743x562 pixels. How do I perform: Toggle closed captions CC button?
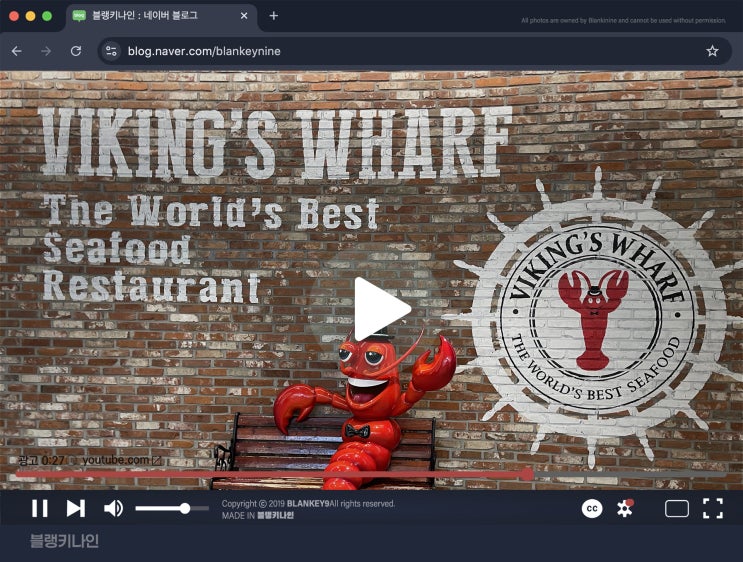click(x=592, y=508)
